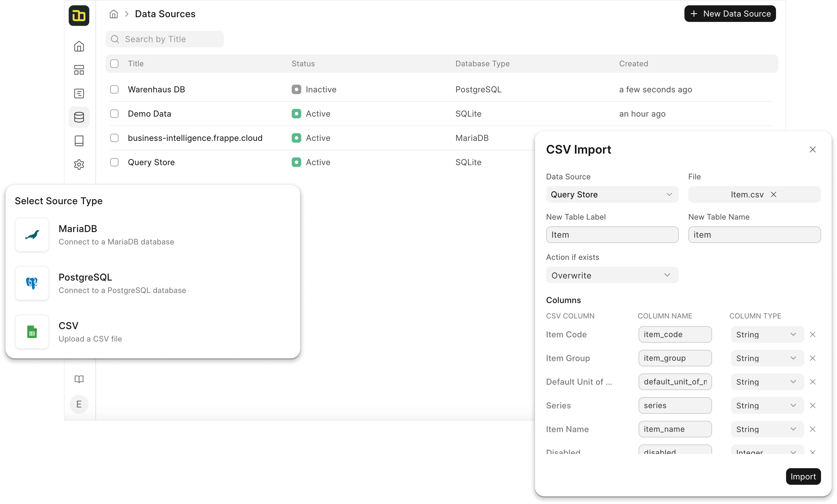
Task: Click the Status column header
Action: 303,63
